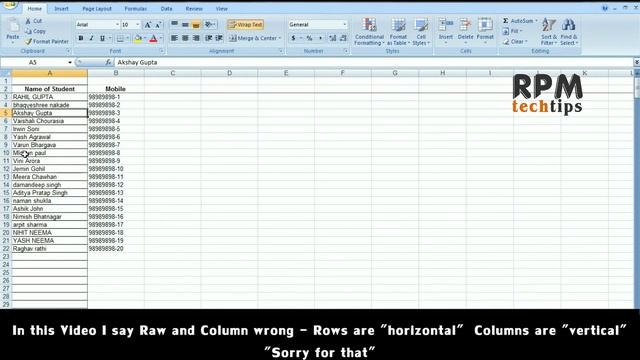Cut the selected cell contents
640x360 pixels.
(33, 21)
